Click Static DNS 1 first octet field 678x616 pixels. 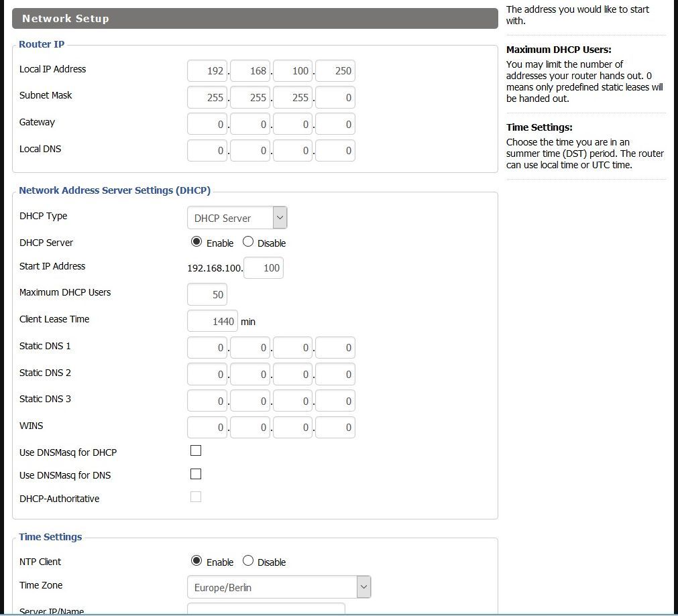[x=207, y=348]
